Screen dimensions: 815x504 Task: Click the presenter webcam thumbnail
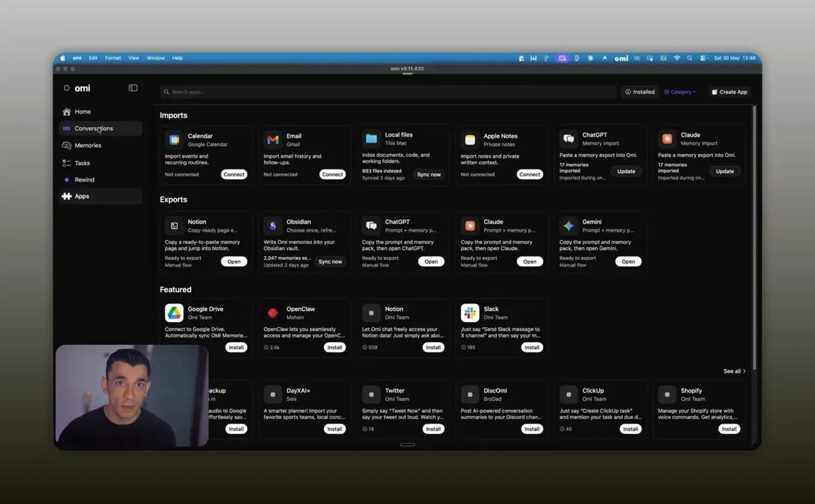(x=132, y=395)
